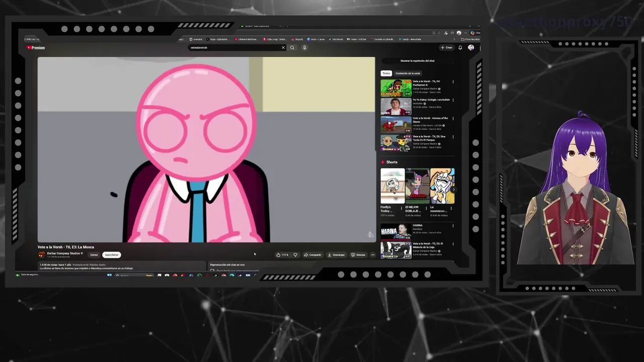Open options for Le reventaron short

(x=451, y=208)
